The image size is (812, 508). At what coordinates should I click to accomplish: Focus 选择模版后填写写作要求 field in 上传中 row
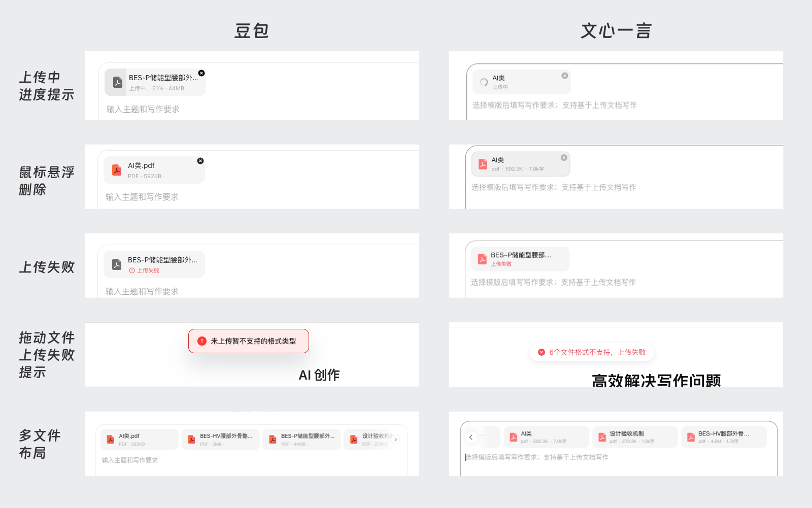click(x=555, y=105)
